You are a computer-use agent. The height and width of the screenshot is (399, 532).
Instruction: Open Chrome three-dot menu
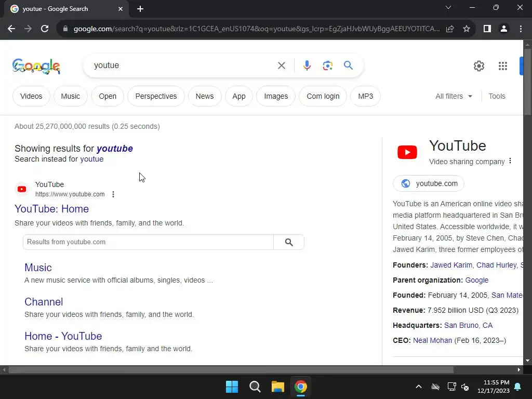(x=521, y=29)
